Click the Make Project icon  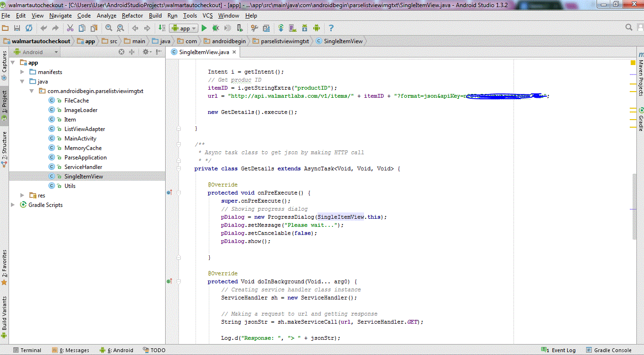pyautogui.click(x=162, y=28)
